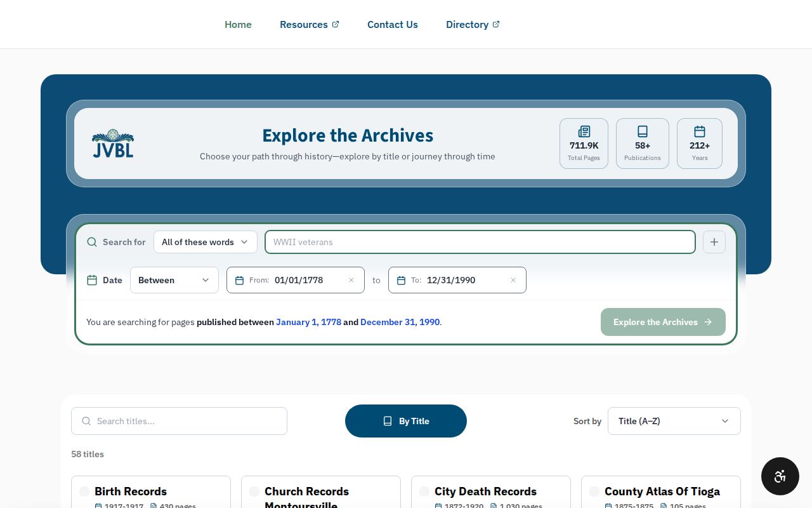Image resolution: width=812 pixels, height=508 pixels.
Task: Click the 58 titles count
Action: click(88, 454)
